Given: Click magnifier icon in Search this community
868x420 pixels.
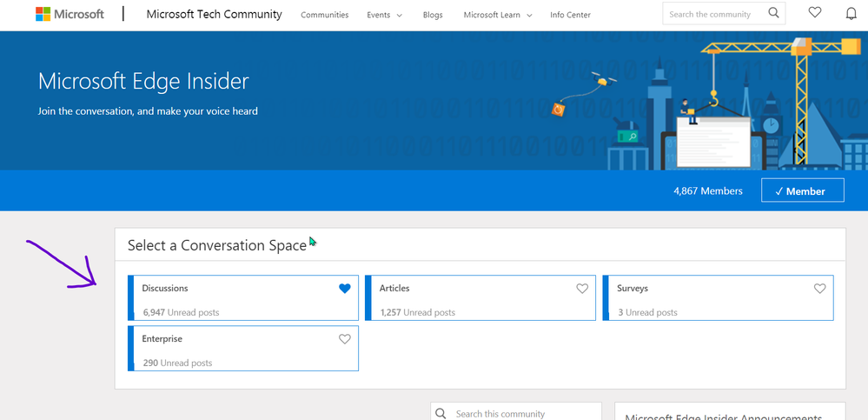Looking at the screenshot, I should 441,413.
